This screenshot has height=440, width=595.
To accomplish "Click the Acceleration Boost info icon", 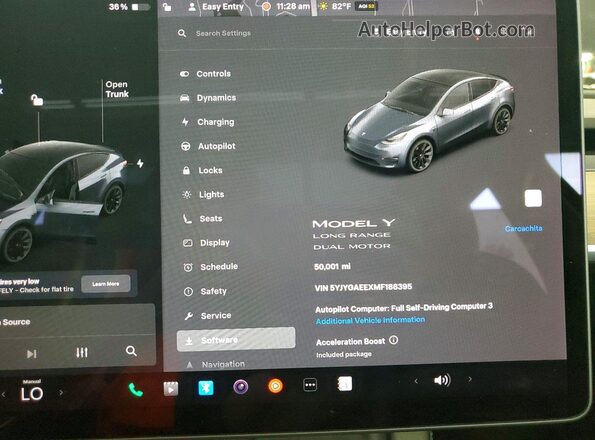I will pos(394,340).
